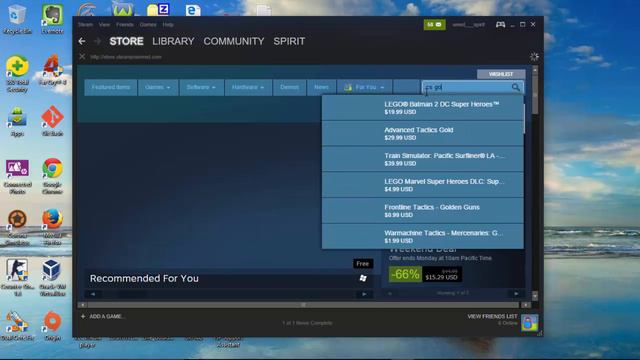640x360 pixels.
Task: Select Warmachine Tactics - Mercenaries result
Action: (x=422, y=236)
